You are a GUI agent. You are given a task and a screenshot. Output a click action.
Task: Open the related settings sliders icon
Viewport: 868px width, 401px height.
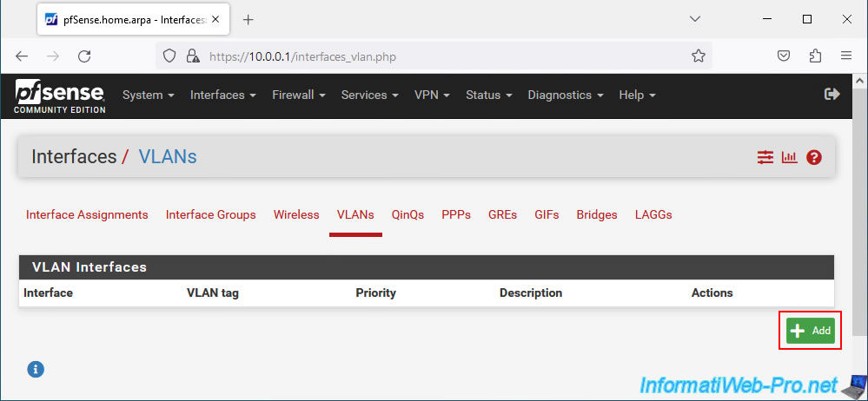(765, 158)
